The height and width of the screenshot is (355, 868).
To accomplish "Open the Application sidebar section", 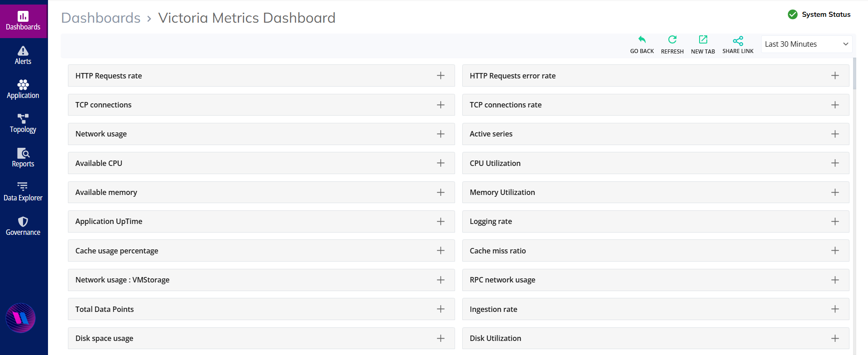I will pos(23,89).
